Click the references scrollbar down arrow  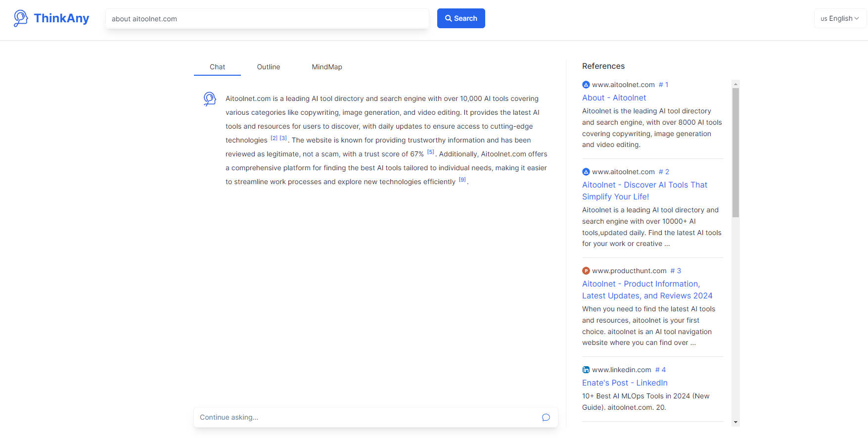[x=735, y=422]
